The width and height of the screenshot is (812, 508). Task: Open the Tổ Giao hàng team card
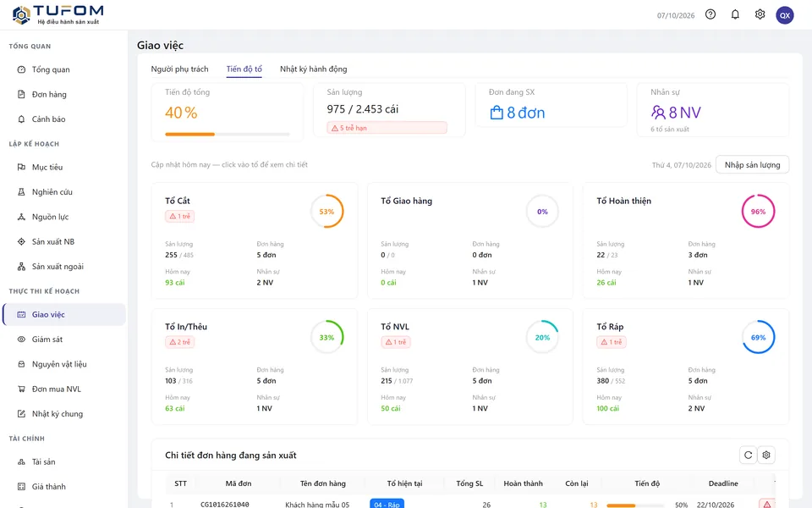(x=470, y=240)
